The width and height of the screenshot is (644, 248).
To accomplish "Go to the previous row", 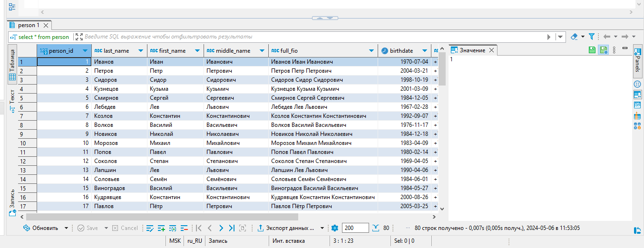I will click(210, 228).
